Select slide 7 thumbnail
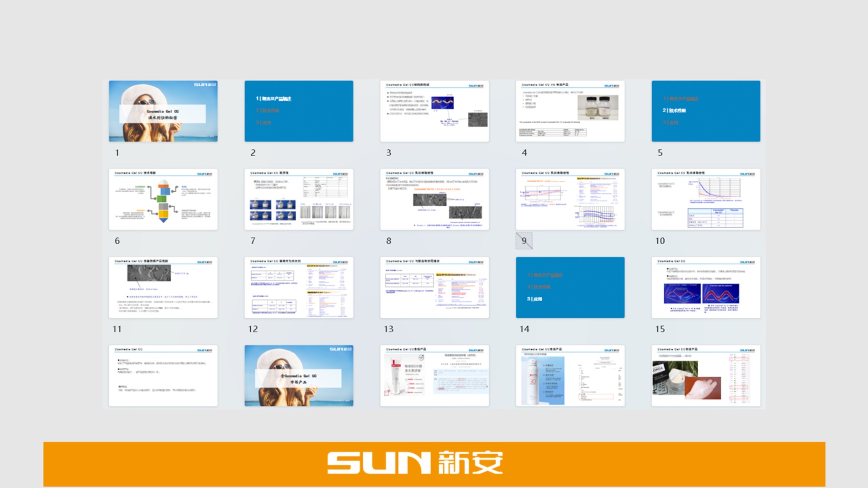868x488 pixels. 299,199
